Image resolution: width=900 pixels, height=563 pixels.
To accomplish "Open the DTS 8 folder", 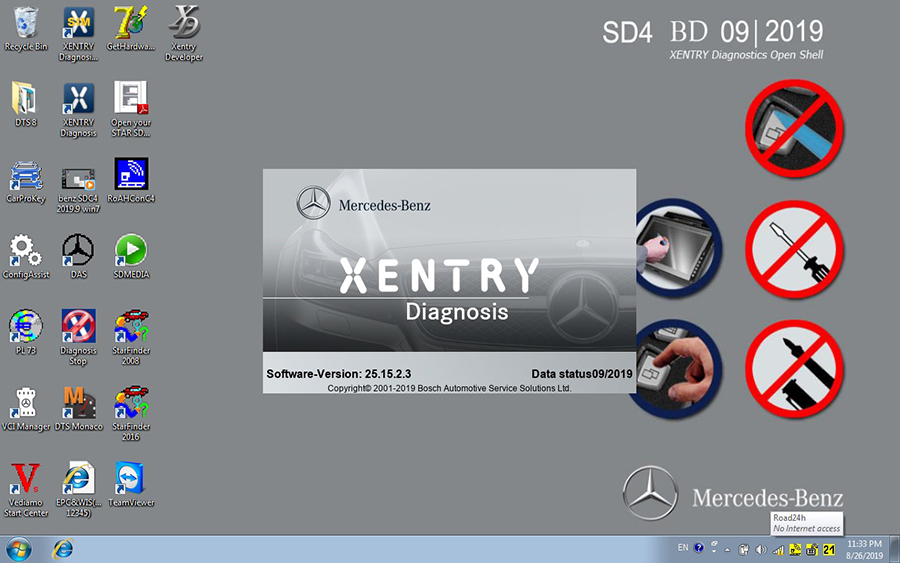I will (25, 100).
